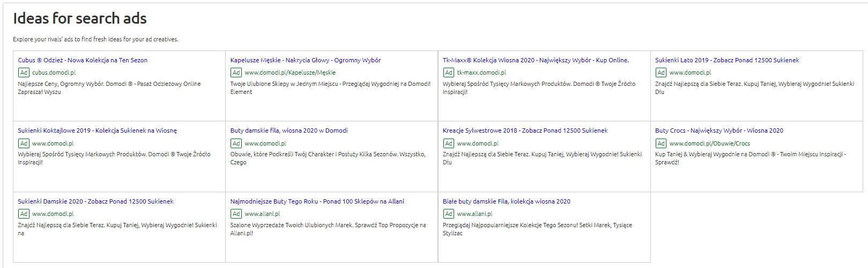Screen dimensions: 868x268
Task: Click the Ad badge beside tk-maxx.domodi.pl
Action: (x=448, y=73)
